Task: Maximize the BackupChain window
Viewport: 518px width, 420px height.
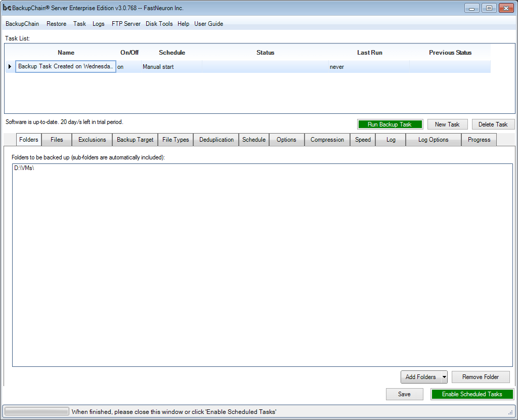Action: click(x=489, y=8)
